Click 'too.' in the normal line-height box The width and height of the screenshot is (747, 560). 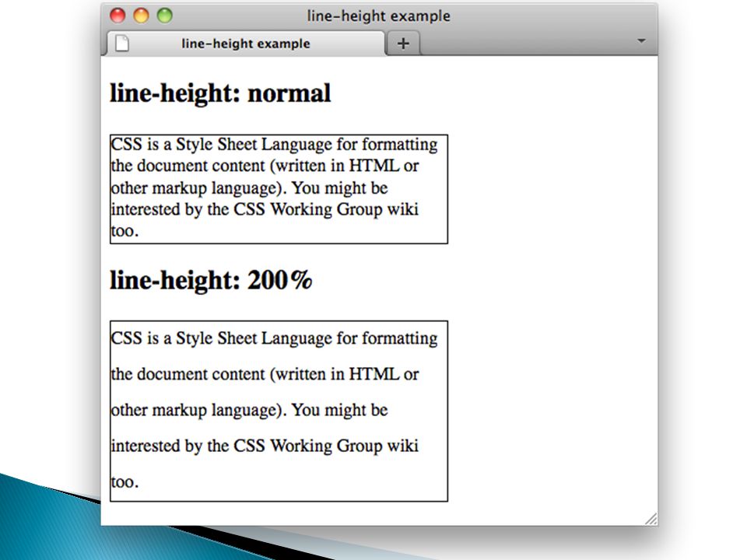pyautogui.click(x=124, y=232)
